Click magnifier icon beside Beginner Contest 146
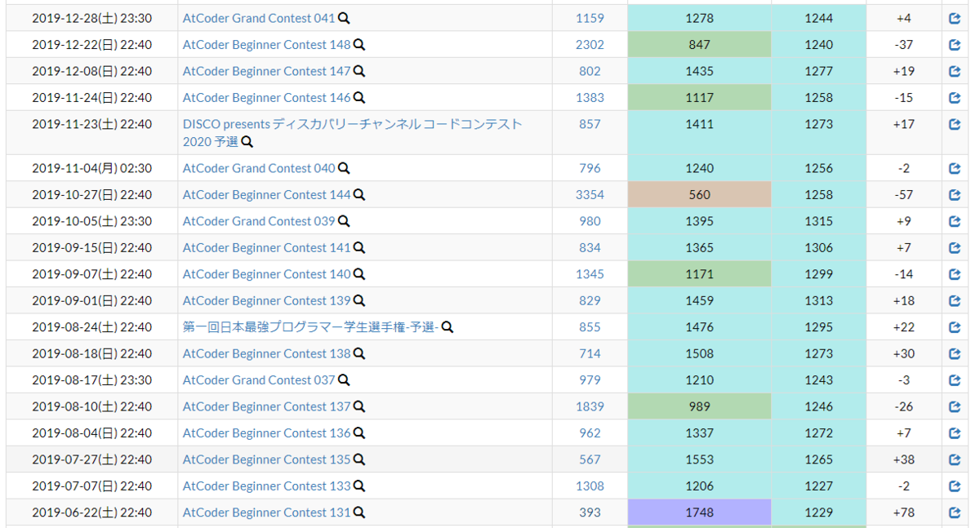This screenshot has width=980, height=528. (359, 98)
